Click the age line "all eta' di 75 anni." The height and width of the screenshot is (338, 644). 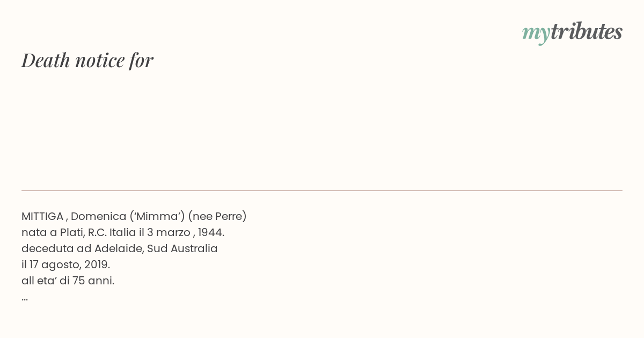coord(68,281)
